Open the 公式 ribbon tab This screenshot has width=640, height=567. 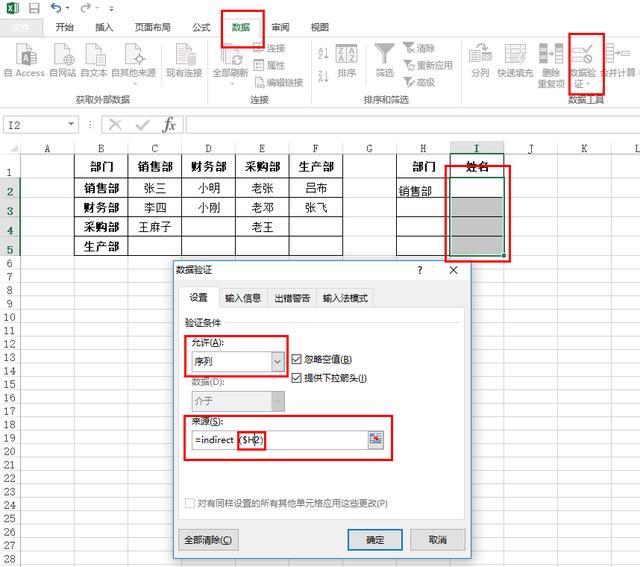pos(201,28)
